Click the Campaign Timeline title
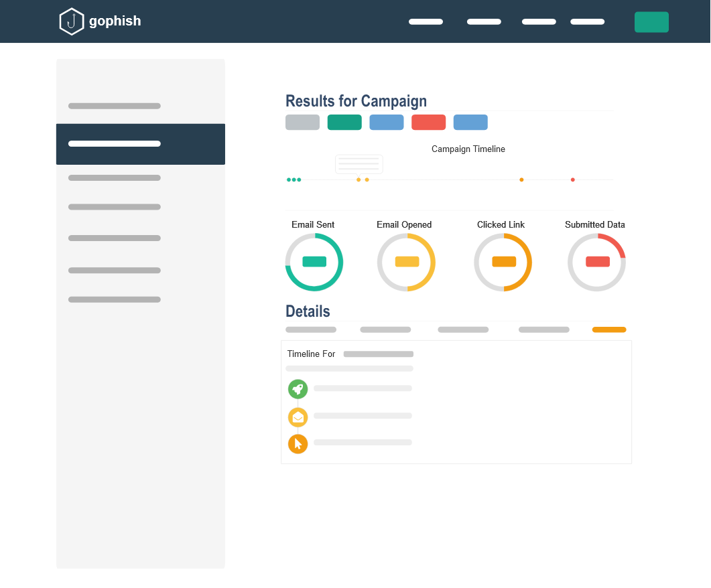Viewport: 711px width, 588px height. point(468,149)
